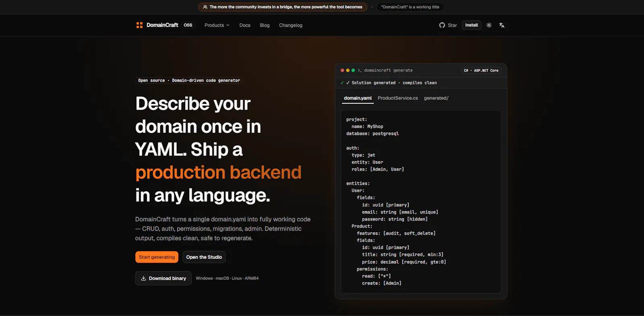Click the community people icon in banner
The image size is (644, 316).
point(205,7)
